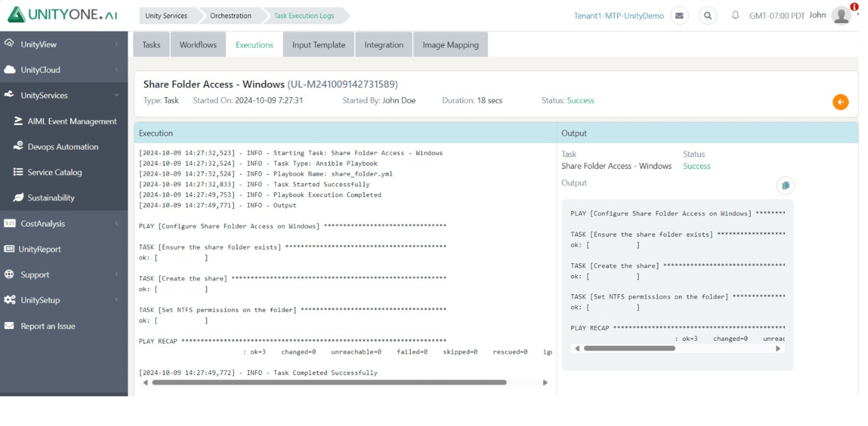
Task: Select the Executions tab
Action: [x=254, y=44]
